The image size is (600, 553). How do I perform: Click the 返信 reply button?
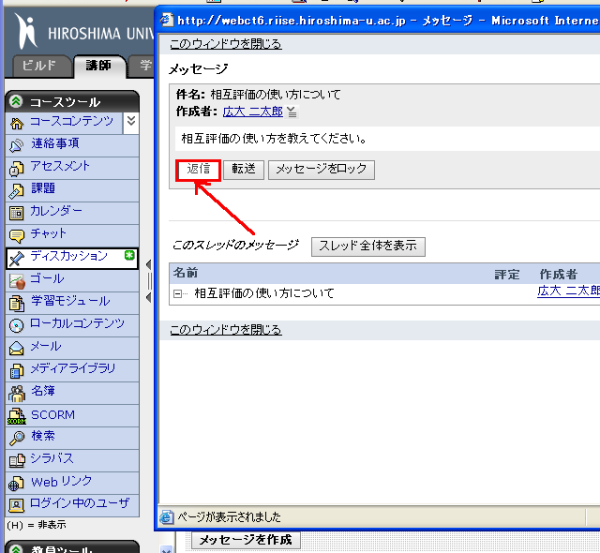point(198,170)
